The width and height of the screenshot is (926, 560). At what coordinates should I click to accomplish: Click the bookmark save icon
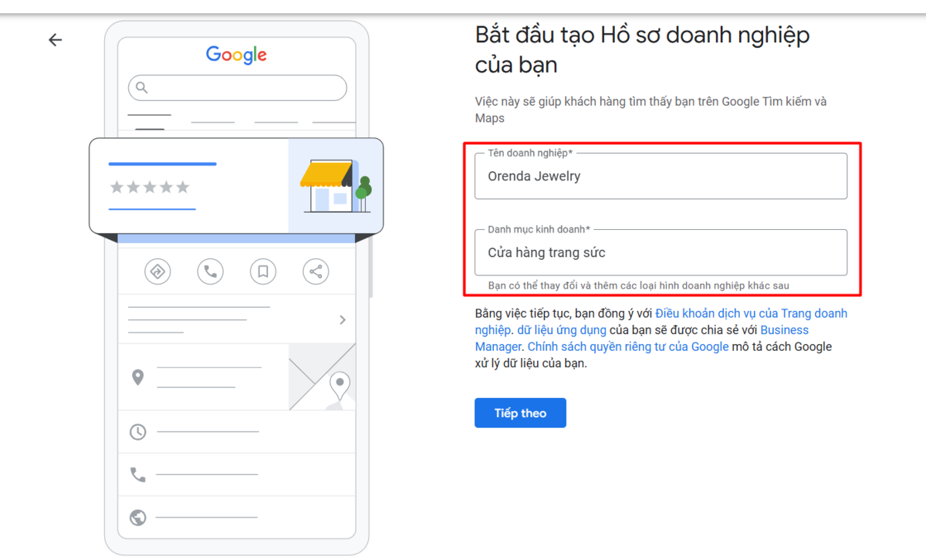(x=262, y=272)
